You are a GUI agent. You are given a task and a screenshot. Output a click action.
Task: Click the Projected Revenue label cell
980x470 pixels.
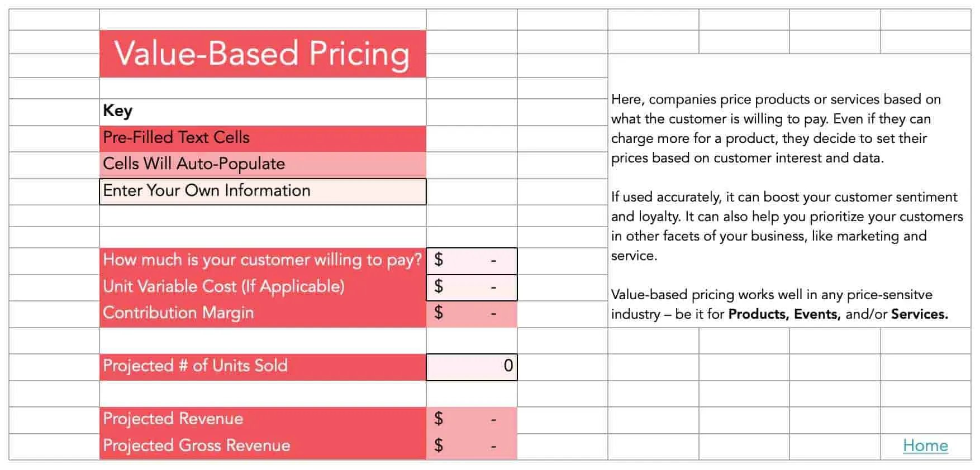point(262,419)
